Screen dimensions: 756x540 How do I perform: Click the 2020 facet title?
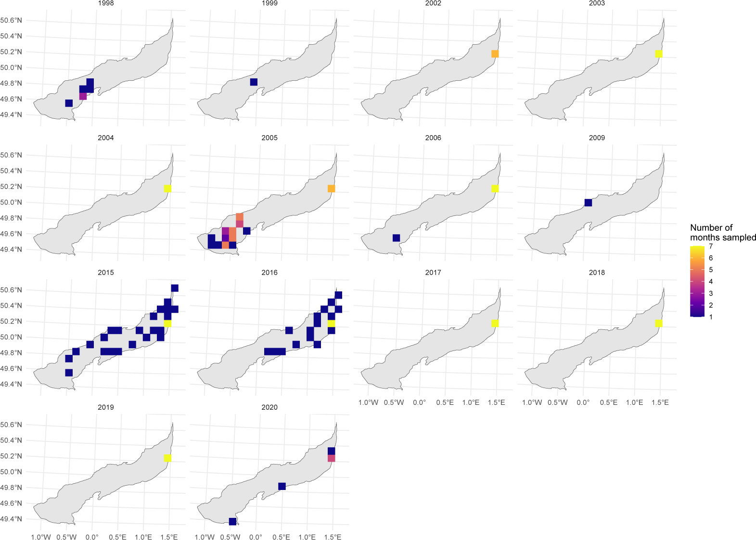click(269, 407)
